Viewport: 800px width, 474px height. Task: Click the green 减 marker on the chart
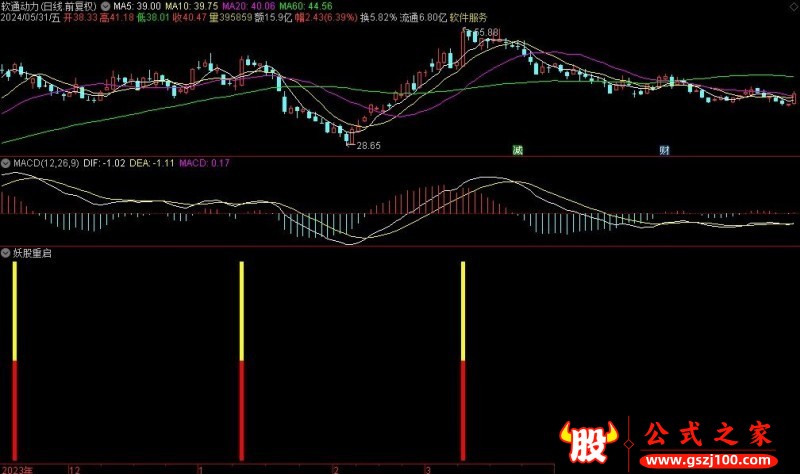[517, 150]
